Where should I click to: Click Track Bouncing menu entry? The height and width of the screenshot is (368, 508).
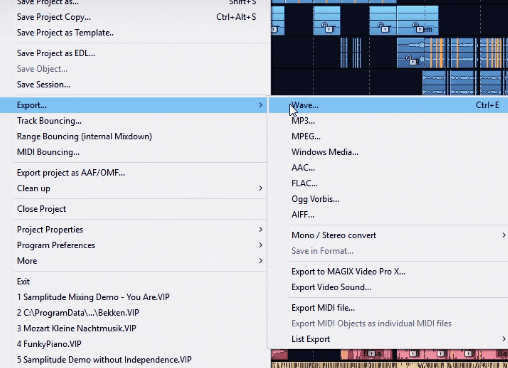(49, 121)
